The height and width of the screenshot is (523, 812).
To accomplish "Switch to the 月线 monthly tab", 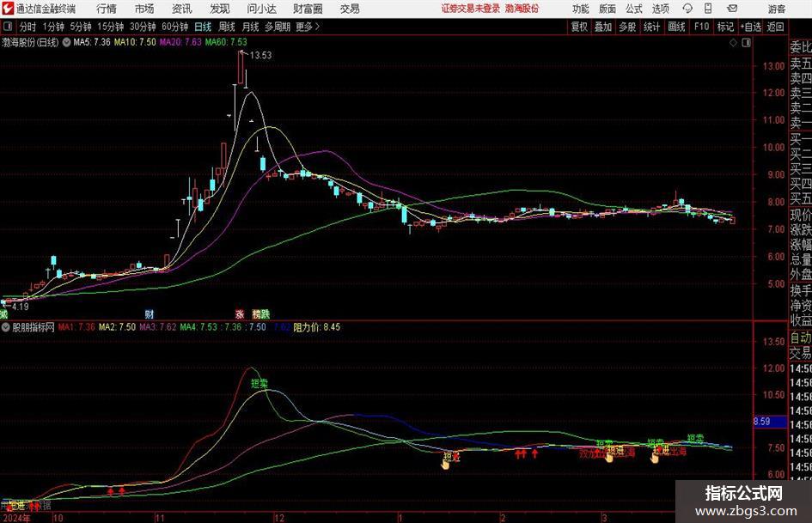I will (250, 27).
